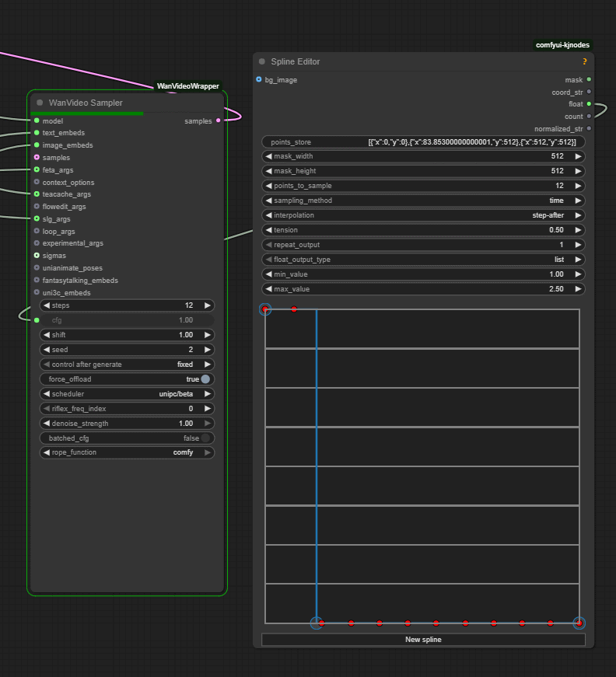
Task: Toggle the batched_cfg switch
Action: click(x=205, y=438)
